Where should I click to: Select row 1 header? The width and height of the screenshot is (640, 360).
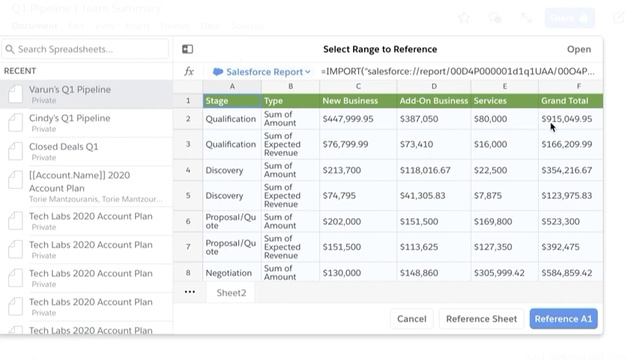point(188,101)
